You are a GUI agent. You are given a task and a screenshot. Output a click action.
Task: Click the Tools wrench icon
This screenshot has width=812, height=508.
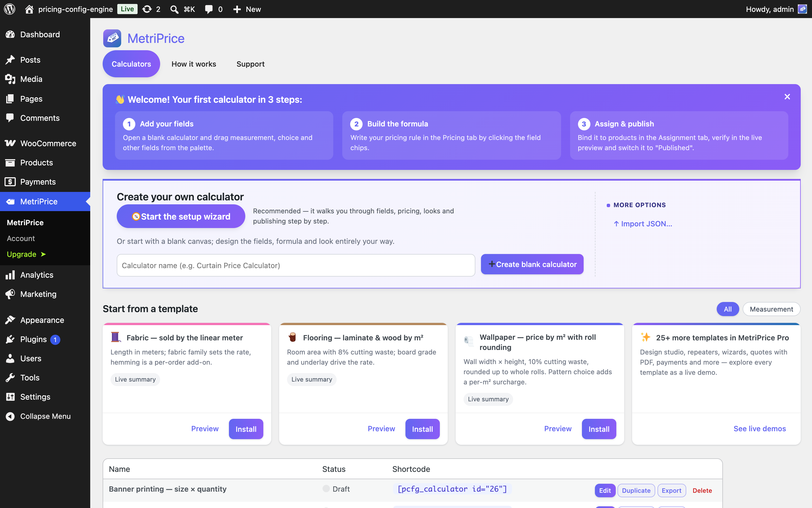tap(10, 378)
